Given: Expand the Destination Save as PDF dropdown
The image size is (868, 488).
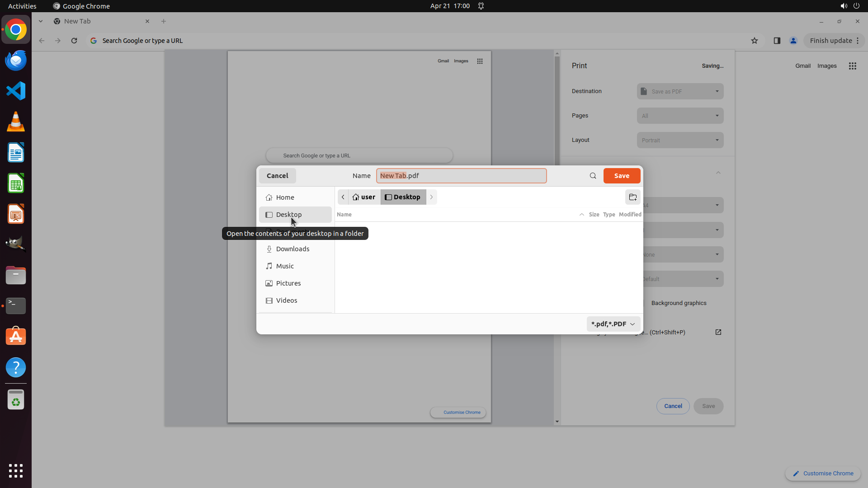Looking at the screenshot, I should (x=680, y=91).
